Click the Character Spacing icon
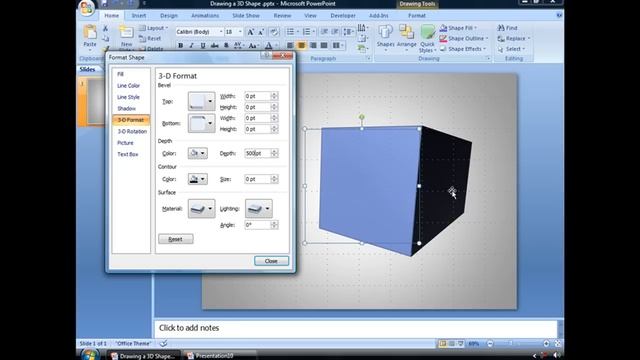Image resolution: width=640 pixels, height=360 pixels. pyautogui.click(x=238, y=45)
